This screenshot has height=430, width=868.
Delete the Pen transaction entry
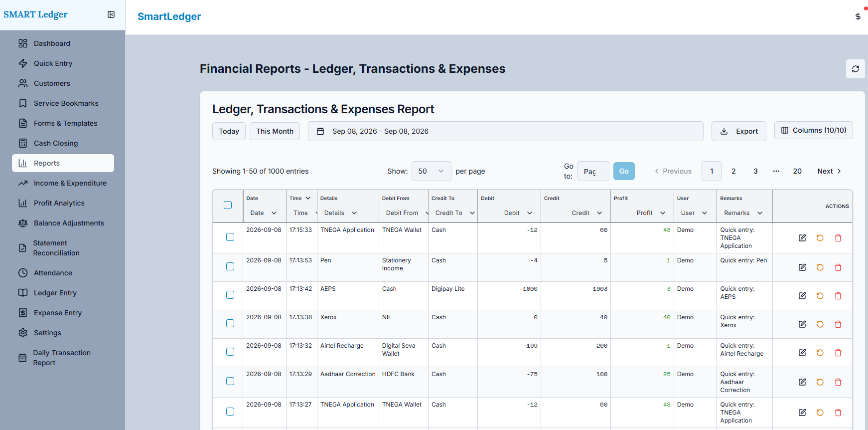(838, 267)
